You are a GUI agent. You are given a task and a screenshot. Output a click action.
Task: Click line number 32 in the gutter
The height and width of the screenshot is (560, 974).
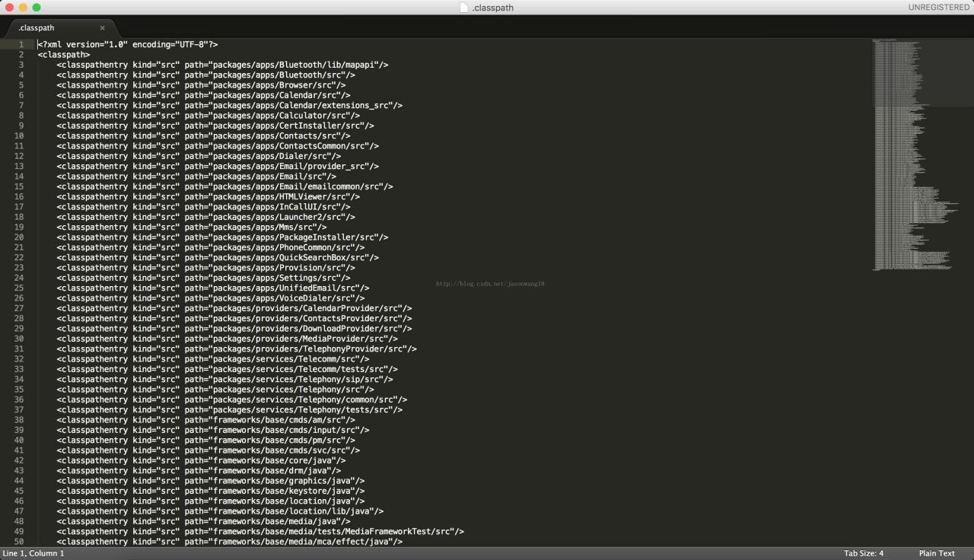pyautogui.click(x=18, y=359)
